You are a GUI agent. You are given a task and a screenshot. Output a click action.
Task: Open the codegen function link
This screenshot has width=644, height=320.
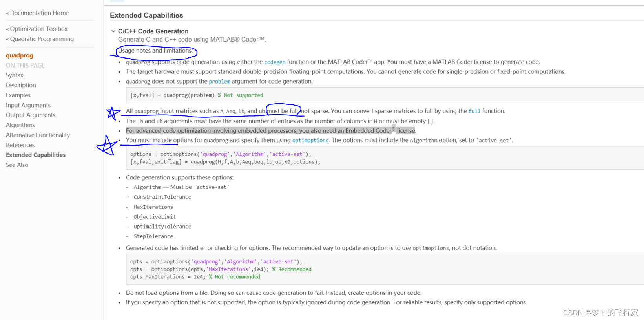275,62
